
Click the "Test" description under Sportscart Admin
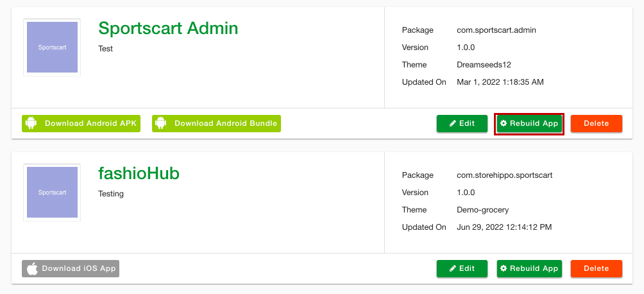pyautogui.click(x=106, y=49)
